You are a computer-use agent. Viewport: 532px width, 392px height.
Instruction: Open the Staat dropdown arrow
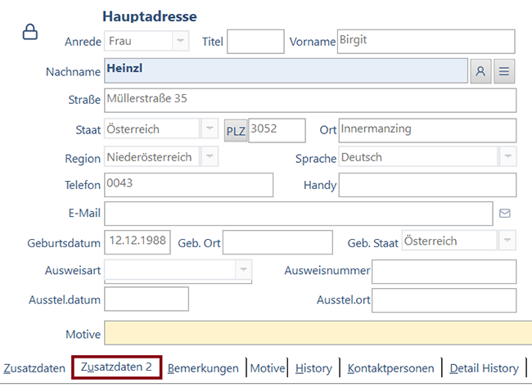point(210,129)
